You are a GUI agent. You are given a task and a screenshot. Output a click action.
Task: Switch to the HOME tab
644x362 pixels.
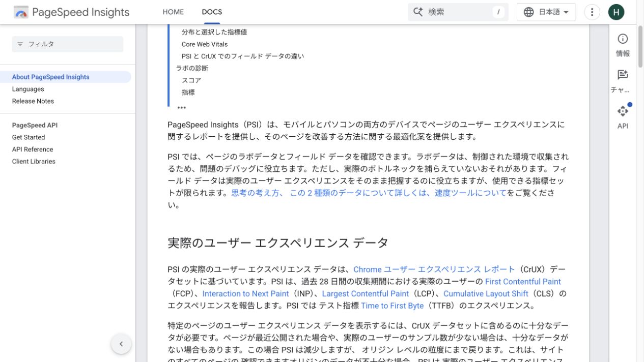173,12
